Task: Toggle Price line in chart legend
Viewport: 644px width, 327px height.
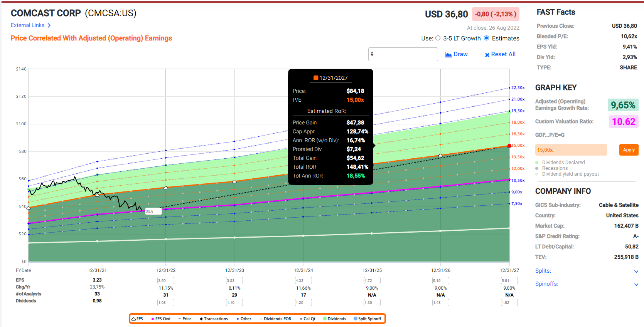Action: pos(185,319)
